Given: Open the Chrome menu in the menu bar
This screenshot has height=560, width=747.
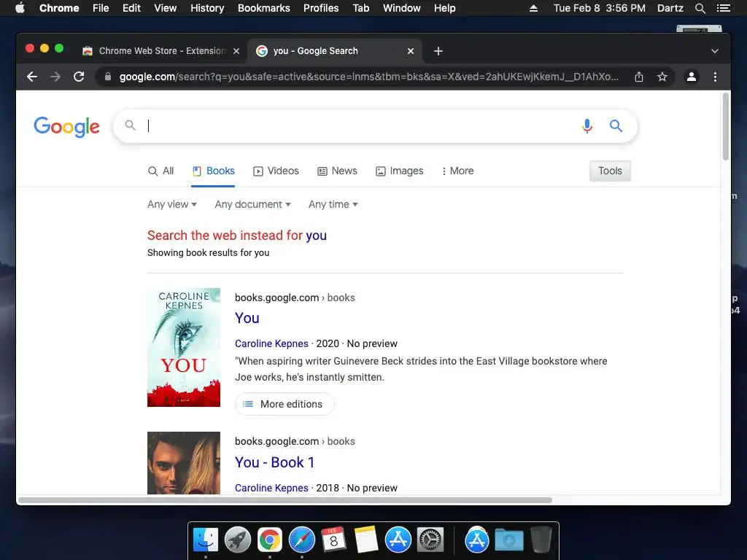Looking at the screenshot, I should pyautogui.click(x=59, y=8).
